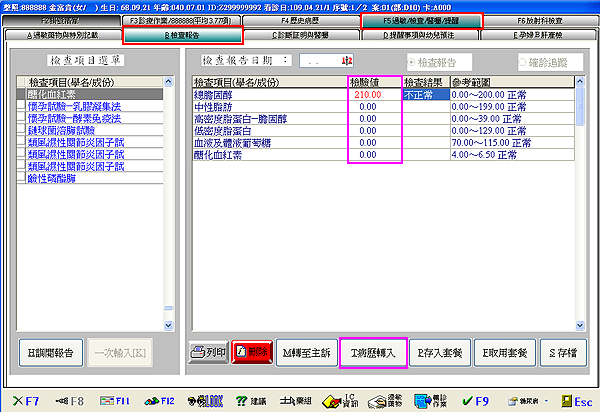Click the F12 icon in bottom bar

coord(160,400)
